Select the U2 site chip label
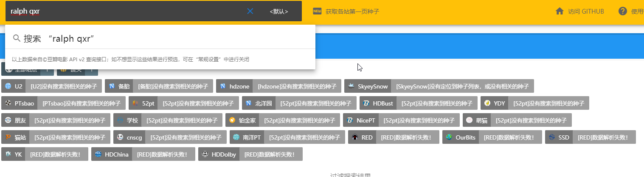 pos(19,86)
